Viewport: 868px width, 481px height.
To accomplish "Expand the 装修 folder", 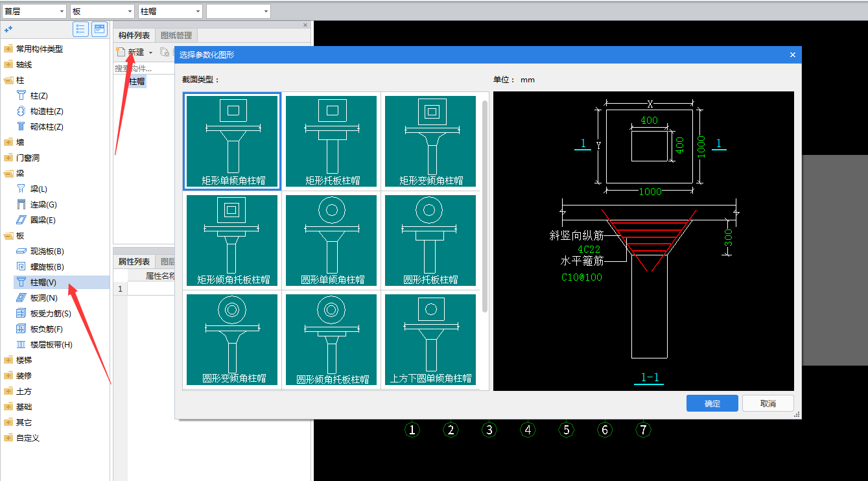I will coord(8,375).
